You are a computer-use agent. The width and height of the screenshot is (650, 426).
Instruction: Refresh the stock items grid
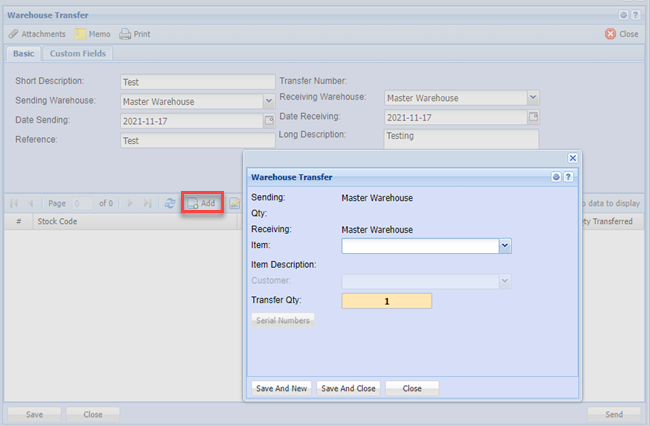point(171,203)
